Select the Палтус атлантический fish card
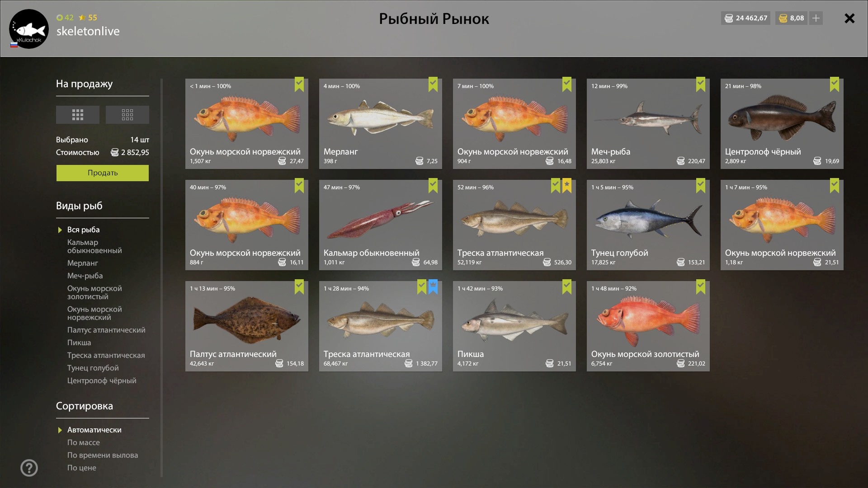Viewport: 868px width, 488px height. click(x=247, y=326)
